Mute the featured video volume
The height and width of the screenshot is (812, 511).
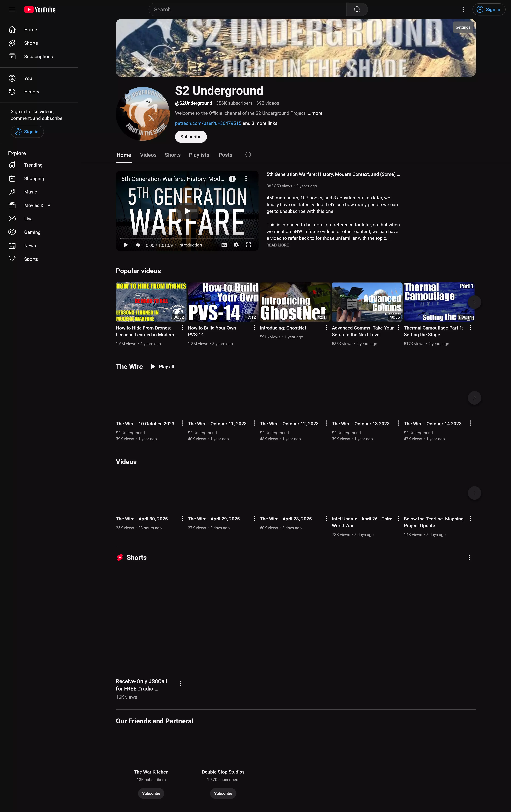[x=138, y=245]
